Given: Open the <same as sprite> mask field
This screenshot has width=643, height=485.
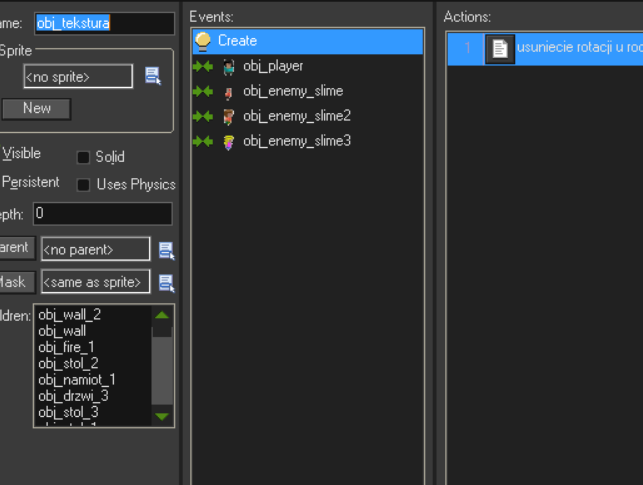Looking at the screenshot, I should (x=95, y=282).
